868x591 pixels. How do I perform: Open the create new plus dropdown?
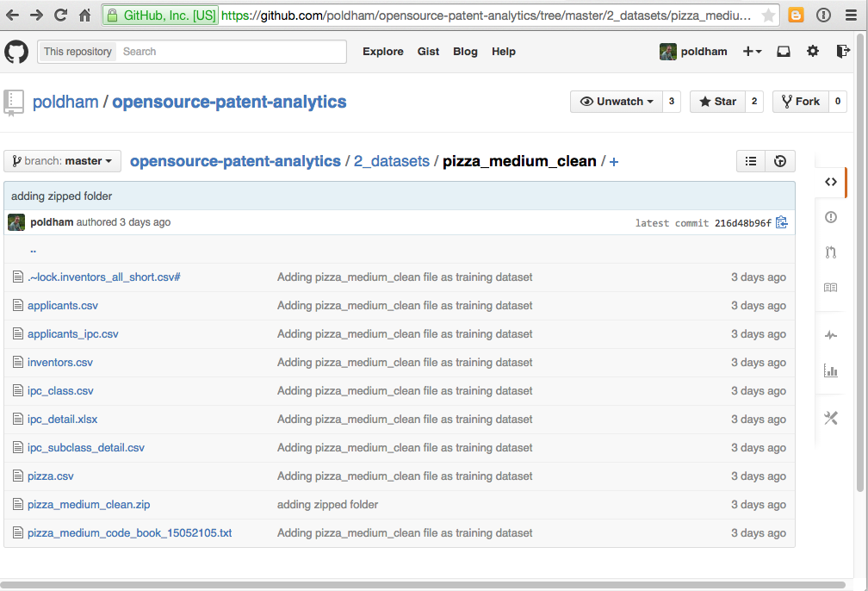click(x=753, y=52)
